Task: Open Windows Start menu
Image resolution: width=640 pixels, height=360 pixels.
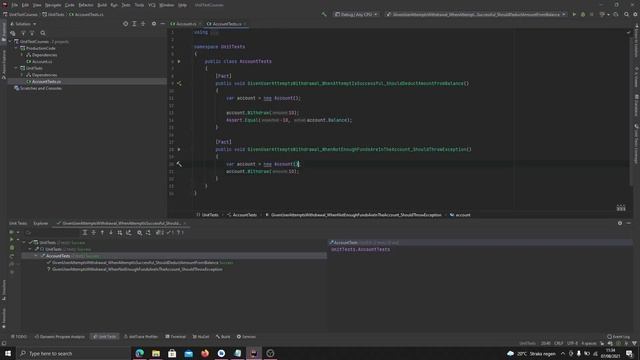Action: (x=8, y=353)
